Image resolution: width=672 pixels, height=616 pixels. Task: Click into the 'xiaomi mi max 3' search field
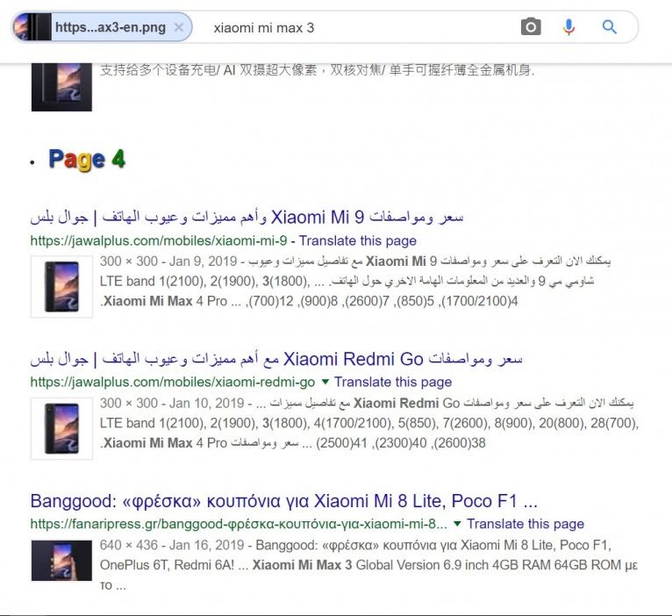360,28
